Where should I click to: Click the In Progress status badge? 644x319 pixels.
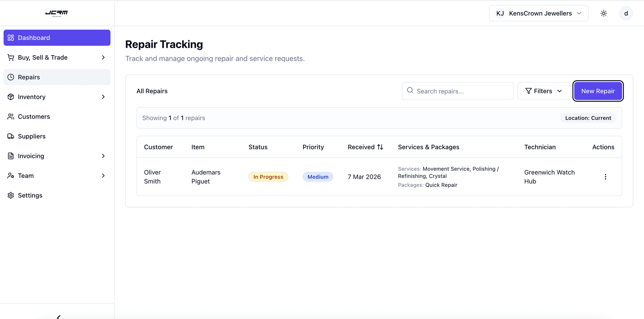(268, 177)
